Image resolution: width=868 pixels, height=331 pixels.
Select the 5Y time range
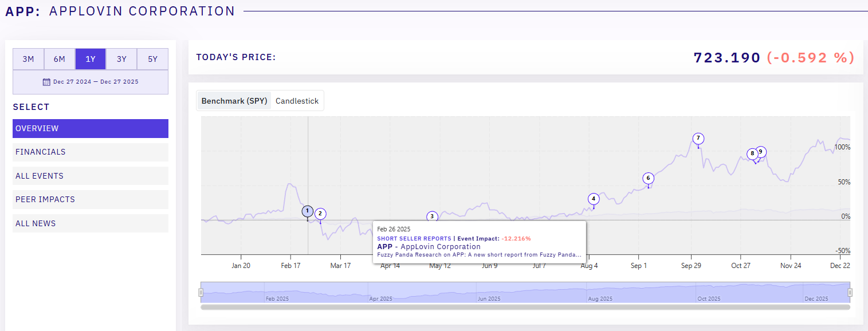point(152,59)
